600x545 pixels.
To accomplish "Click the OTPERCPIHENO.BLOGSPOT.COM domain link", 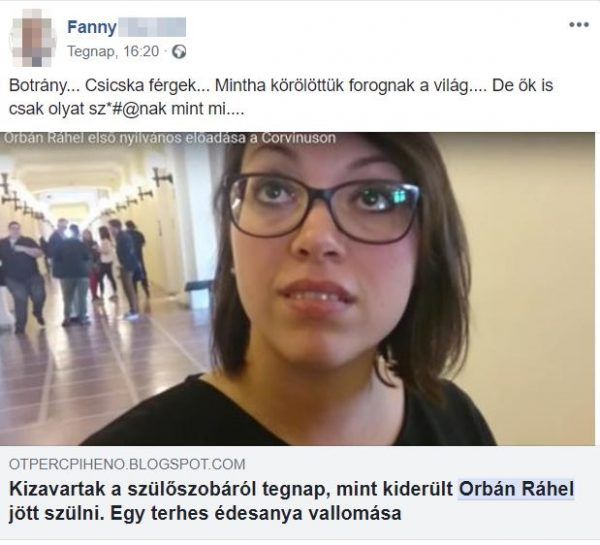I will pyautogui.click(x=127, y=464).
